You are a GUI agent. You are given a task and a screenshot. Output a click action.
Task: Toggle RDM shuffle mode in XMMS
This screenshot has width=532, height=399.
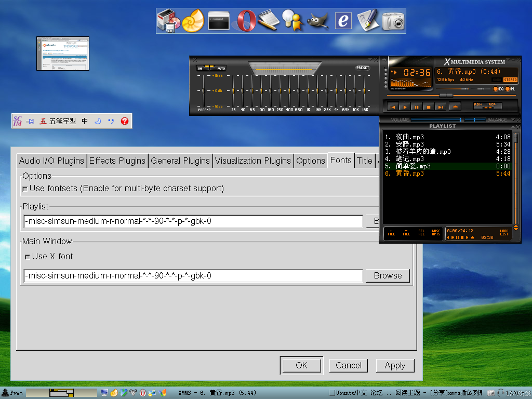(480, 105)
